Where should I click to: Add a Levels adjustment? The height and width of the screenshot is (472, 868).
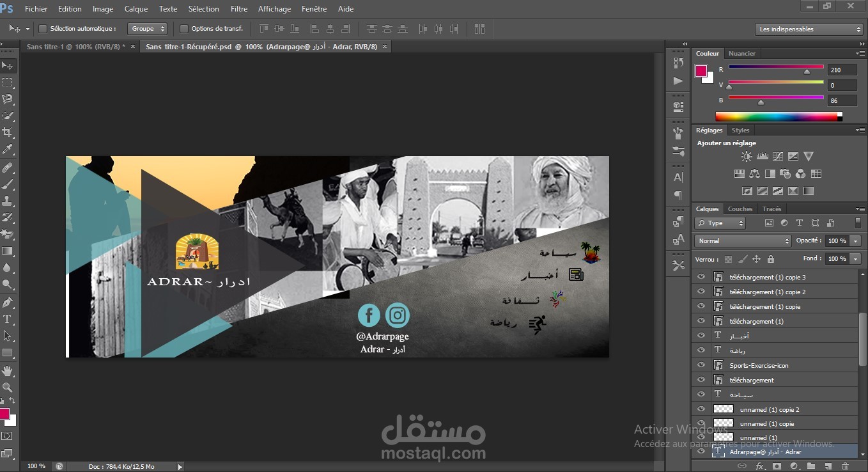tap(762, 156)
